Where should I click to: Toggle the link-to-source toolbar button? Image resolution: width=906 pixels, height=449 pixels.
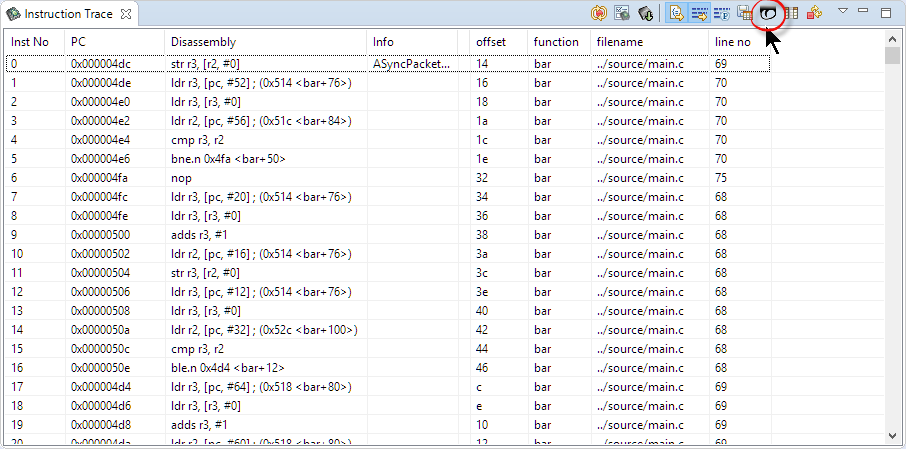click(x=675, y=13)
